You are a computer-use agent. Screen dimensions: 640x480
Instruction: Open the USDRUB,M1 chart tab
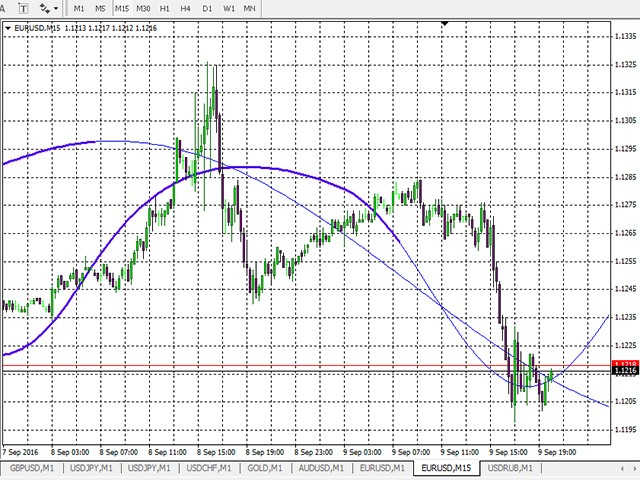510,468
